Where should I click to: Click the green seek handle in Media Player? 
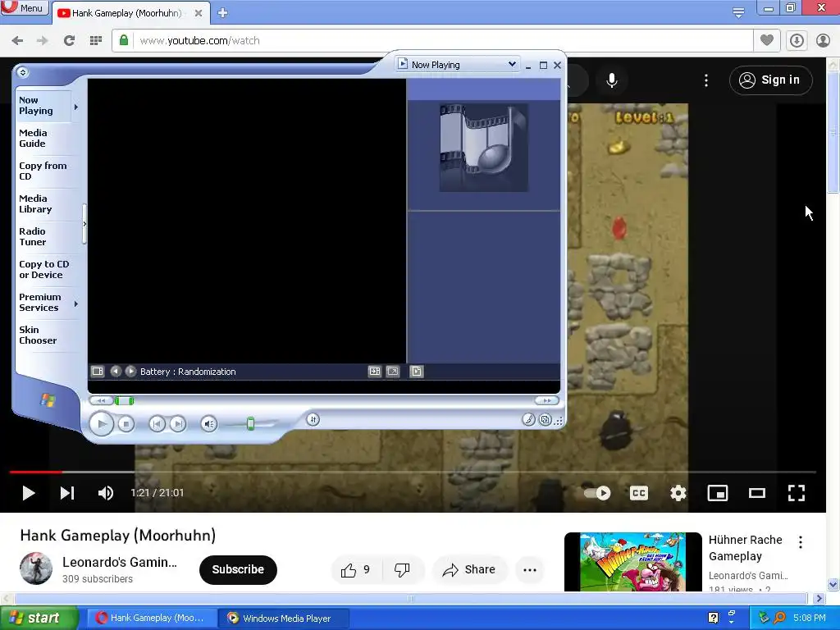125,400
